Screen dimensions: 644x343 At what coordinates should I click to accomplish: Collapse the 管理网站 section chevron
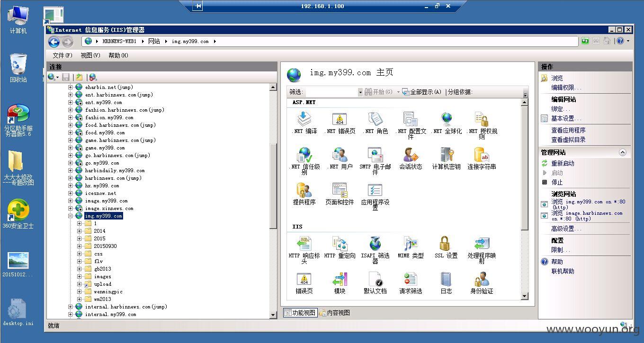click(x=623, y=152)
